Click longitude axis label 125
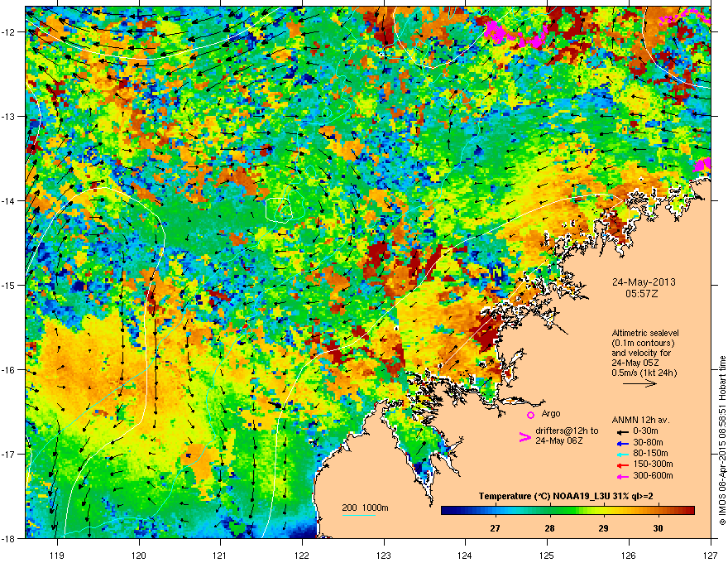The image size is (728, 563). tap(547, 555)
